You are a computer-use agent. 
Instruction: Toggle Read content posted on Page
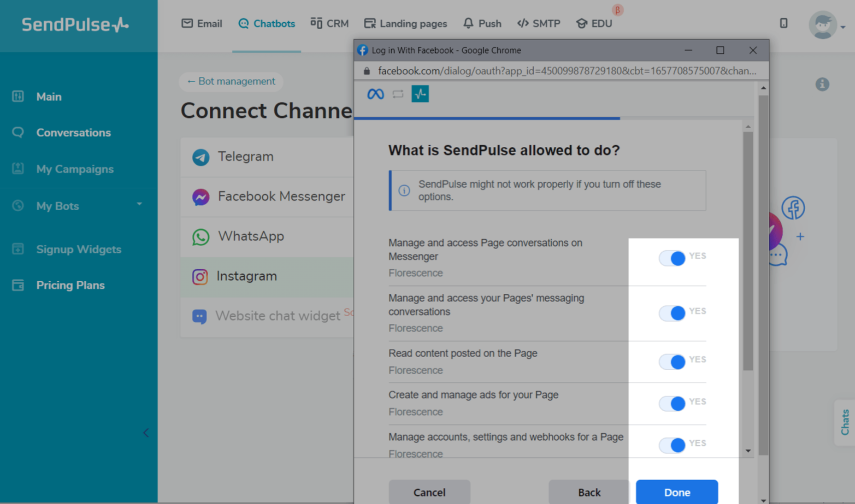tap(672, 362)
